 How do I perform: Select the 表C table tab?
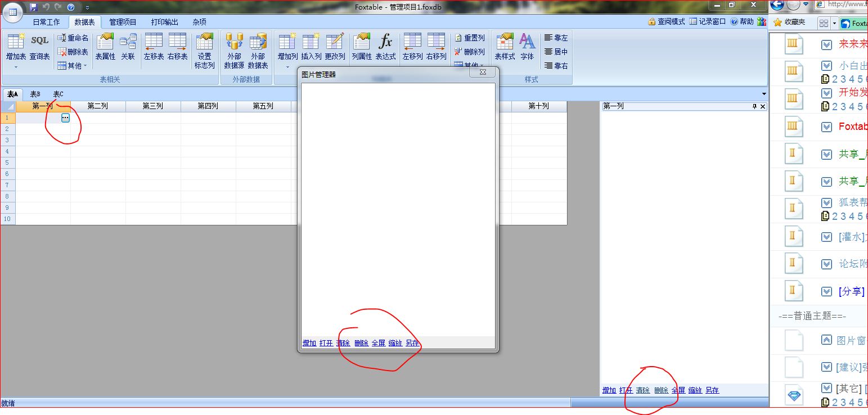click(x=58, y=94)
